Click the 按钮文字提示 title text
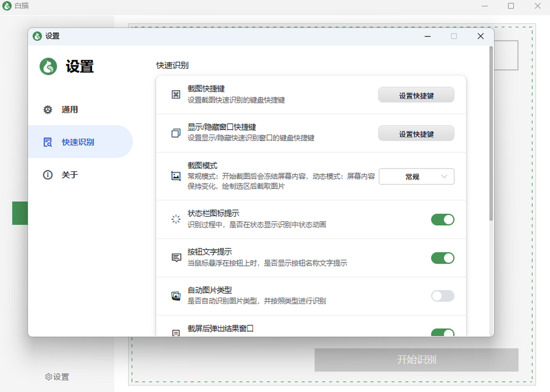This screenshot has width=550, height=392. click(x=210, y=252)
